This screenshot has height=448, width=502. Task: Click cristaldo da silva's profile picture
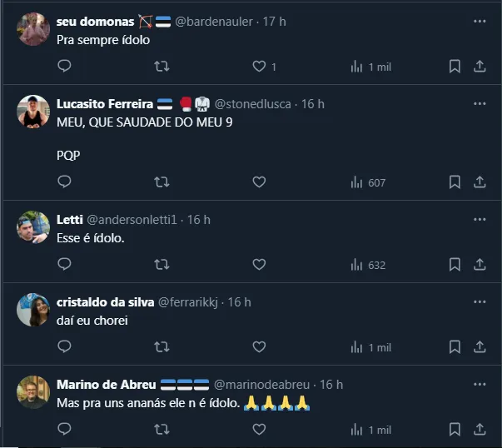[x=33, y=311]
